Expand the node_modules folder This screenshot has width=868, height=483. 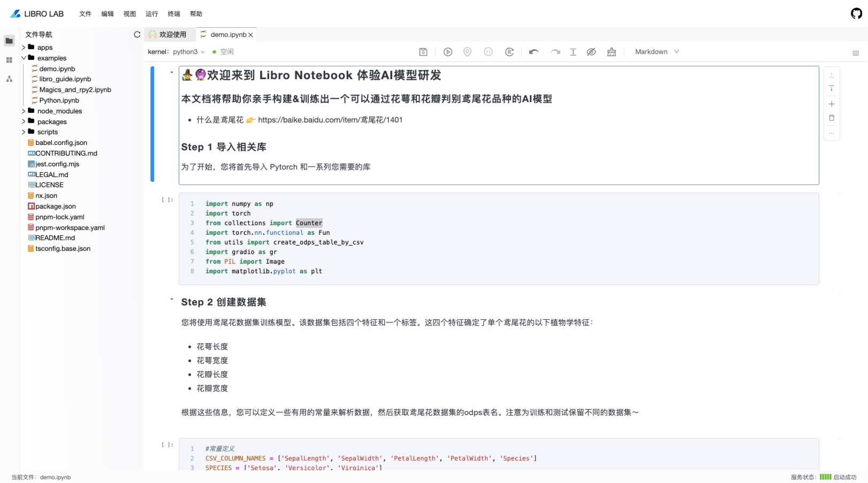tap(24, 111)
